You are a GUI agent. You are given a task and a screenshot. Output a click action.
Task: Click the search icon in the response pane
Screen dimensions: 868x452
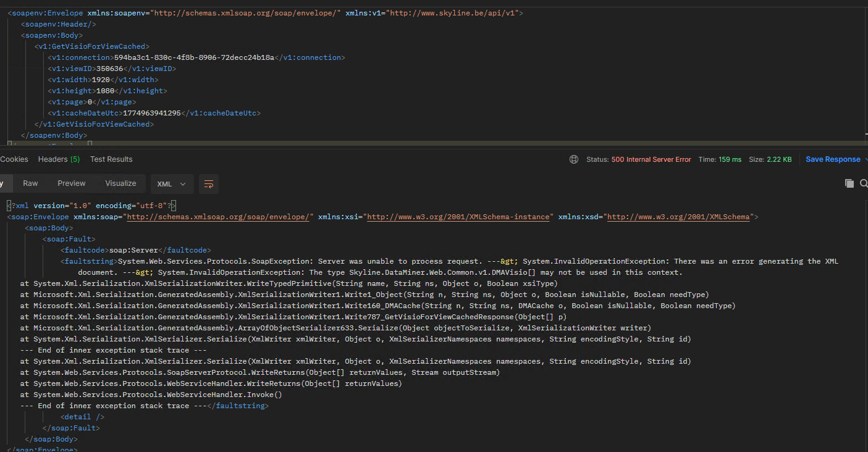click(864, 183)
